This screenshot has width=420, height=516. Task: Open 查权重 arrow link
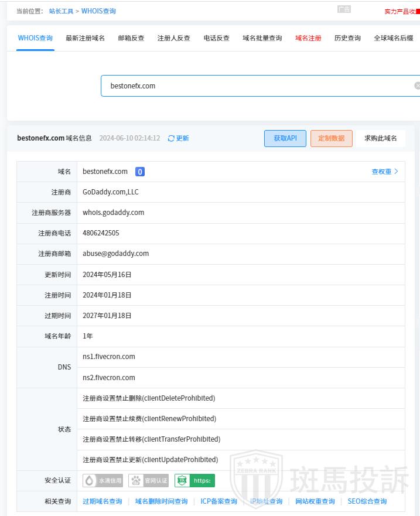385,172
